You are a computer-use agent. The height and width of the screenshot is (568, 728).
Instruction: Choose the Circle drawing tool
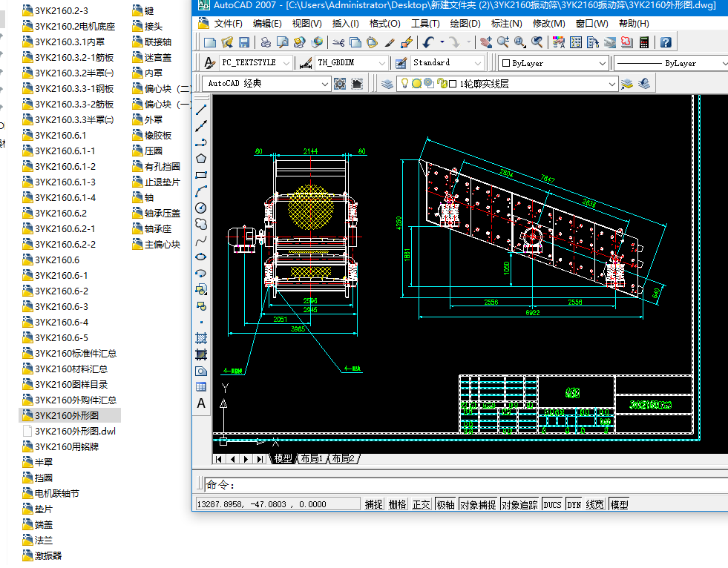tap(201, 208)
